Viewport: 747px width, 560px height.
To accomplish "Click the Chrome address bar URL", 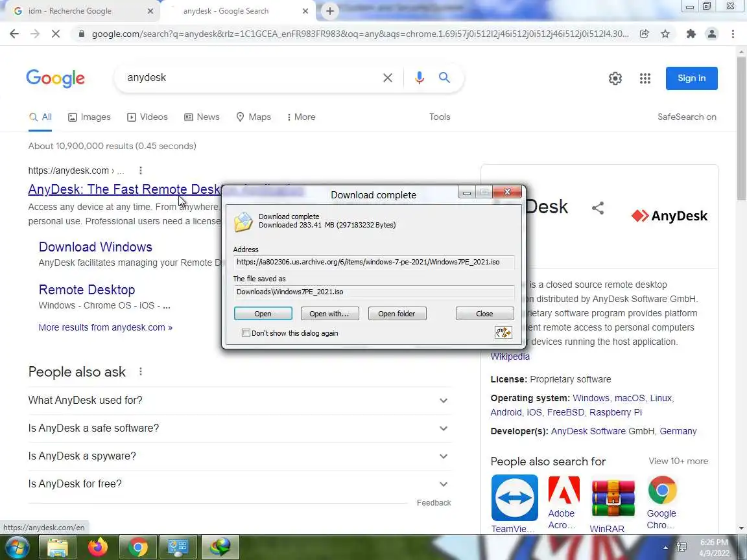I will click(x=360, y=34).
